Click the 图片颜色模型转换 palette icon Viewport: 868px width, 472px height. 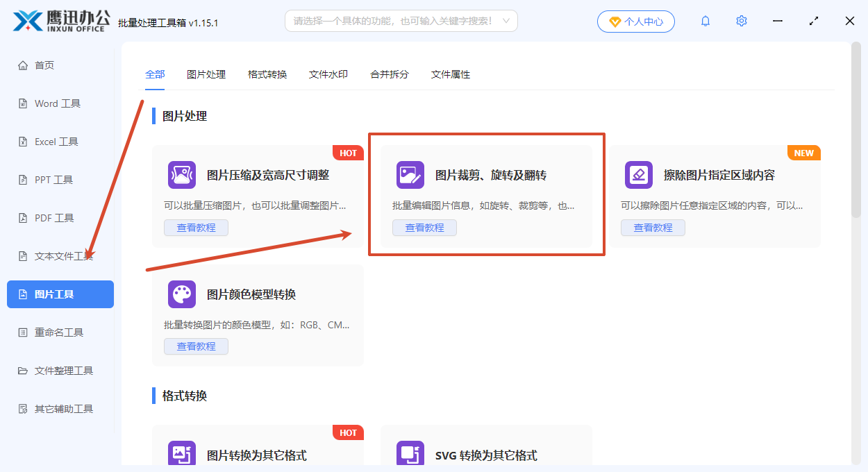[182, 294]
